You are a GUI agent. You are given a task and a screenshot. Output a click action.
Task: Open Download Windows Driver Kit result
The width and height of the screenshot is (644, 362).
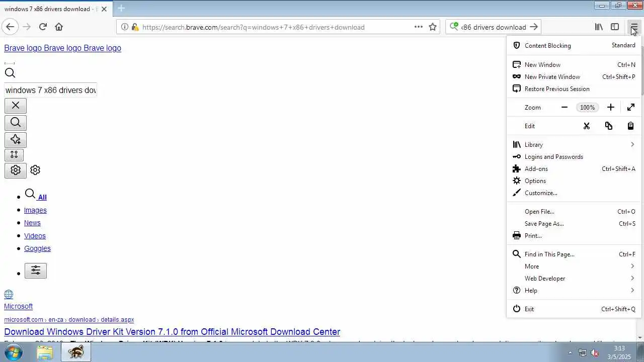coord(172,332)
